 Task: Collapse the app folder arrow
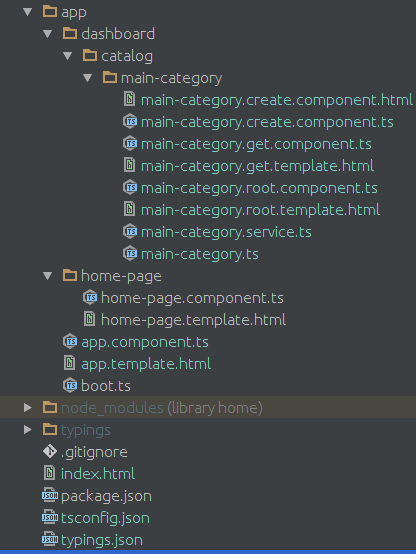(28, 12)
